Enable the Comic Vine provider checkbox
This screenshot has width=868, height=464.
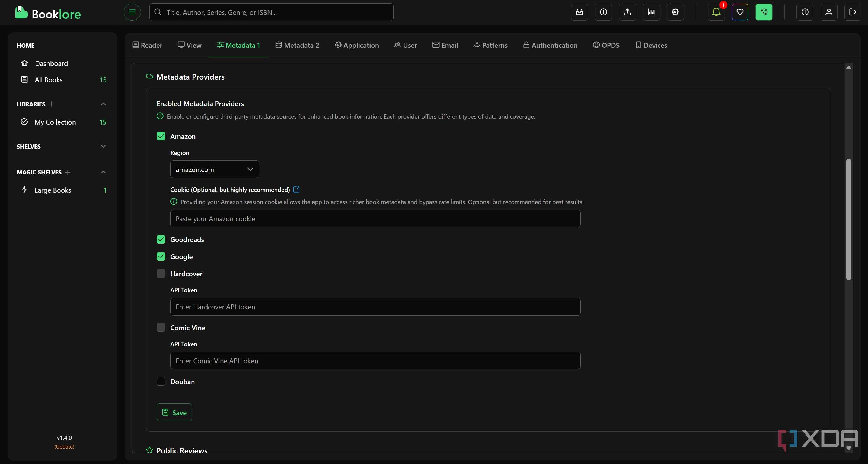pyautogui.click(x=161, y=328)
